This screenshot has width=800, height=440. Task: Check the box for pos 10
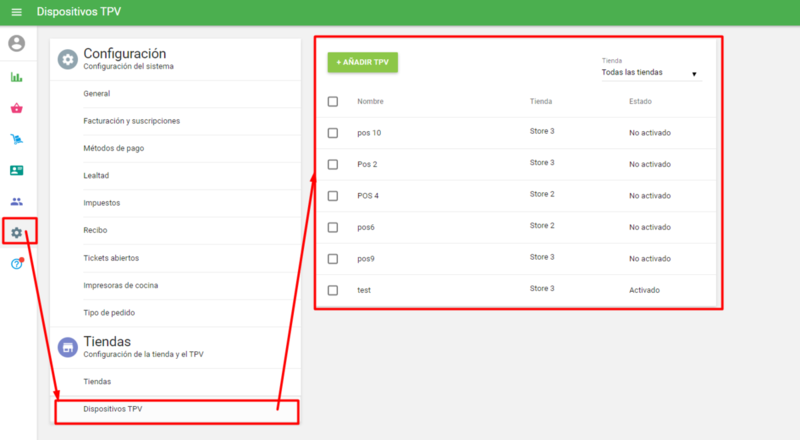click(333, 132)
